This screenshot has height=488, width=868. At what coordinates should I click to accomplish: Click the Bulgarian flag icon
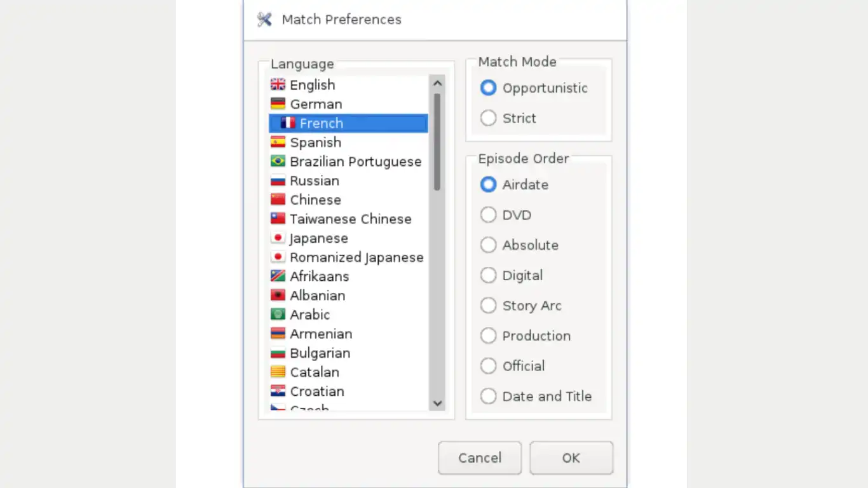(x=278, y=353)
